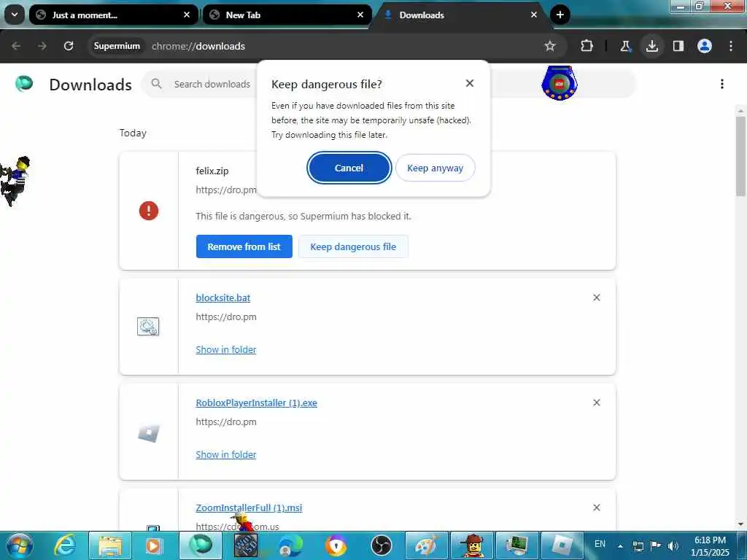This screenshot has height=560, width=747.
Task: Open Microsoft Edge taskbar icon
Action: pos(290,545)
